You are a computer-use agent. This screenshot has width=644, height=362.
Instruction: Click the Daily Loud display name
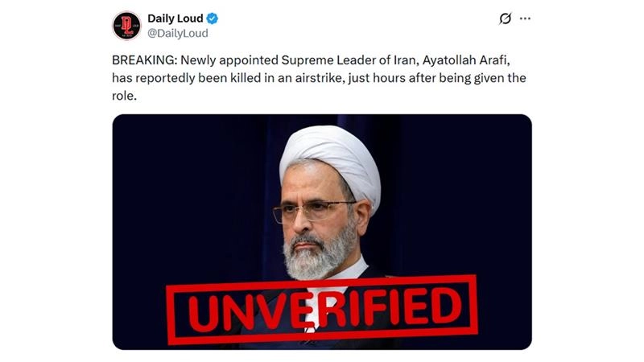click(x=175, y=19)
